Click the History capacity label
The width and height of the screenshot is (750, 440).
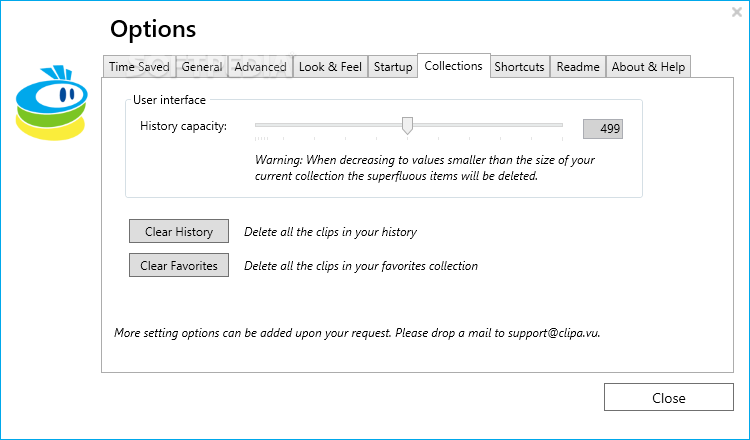(x=183, y=126)
